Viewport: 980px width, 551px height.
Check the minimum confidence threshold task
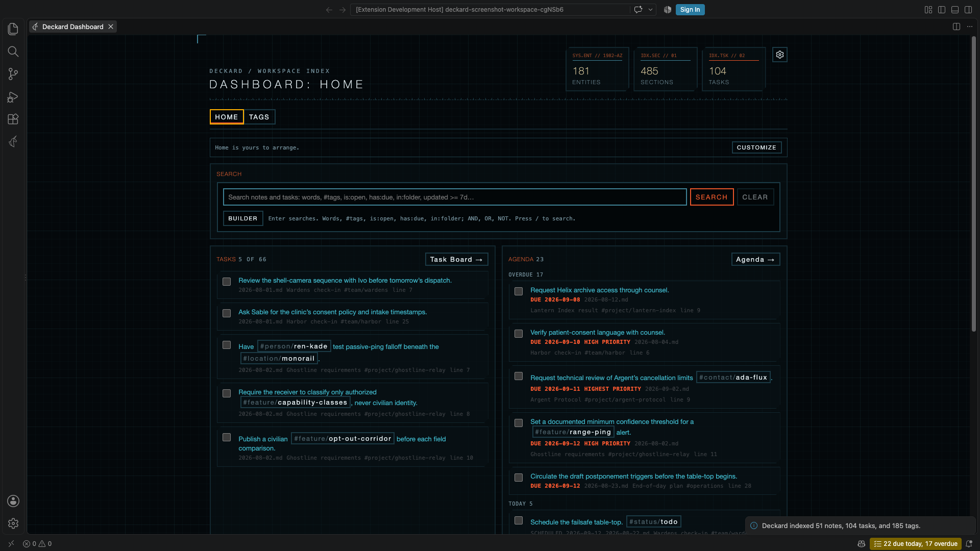tap(519, 423)
